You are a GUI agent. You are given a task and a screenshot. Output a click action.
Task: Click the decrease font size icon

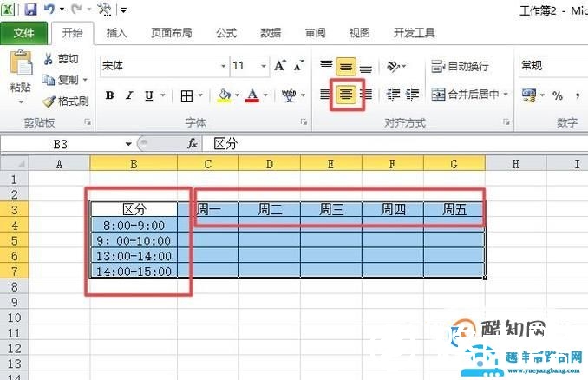coord(299,66)
